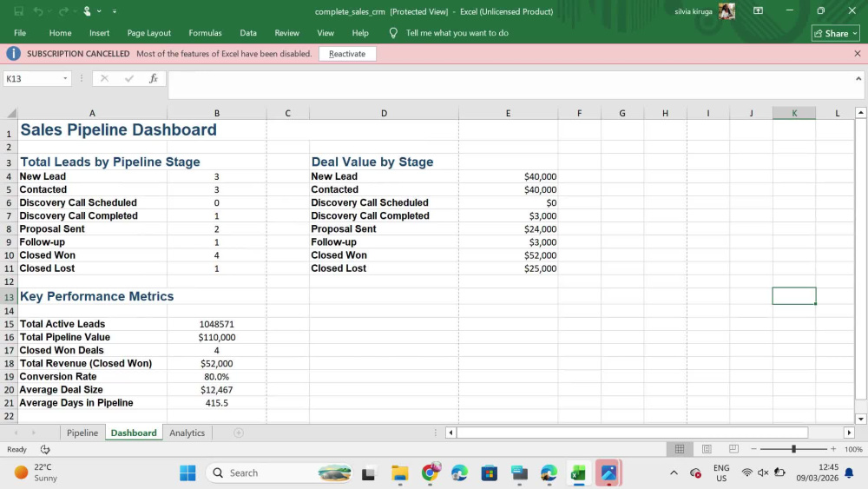
Task: Click the lightbulb Tell me icon
Action: tap(393, 33)
